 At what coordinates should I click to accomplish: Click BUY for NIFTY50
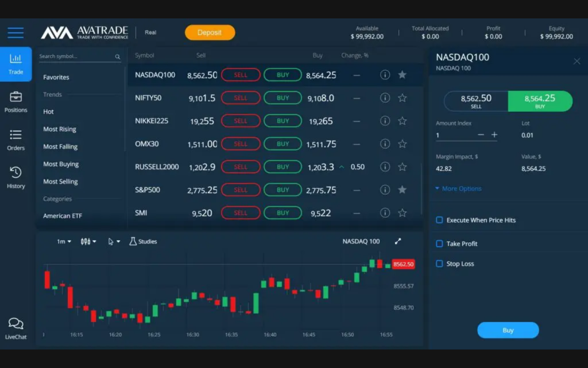pyautogui.click(x=283, y=98)
